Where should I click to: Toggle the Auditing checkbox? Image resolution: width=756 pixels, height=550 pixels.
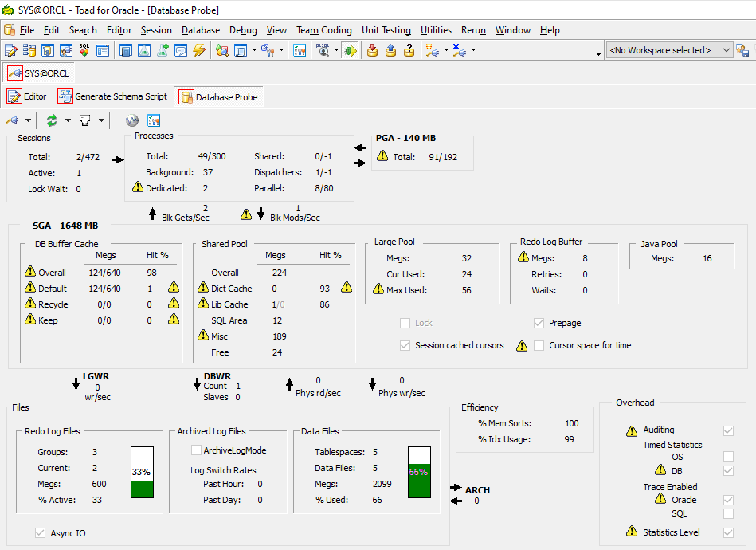point(729,430)
